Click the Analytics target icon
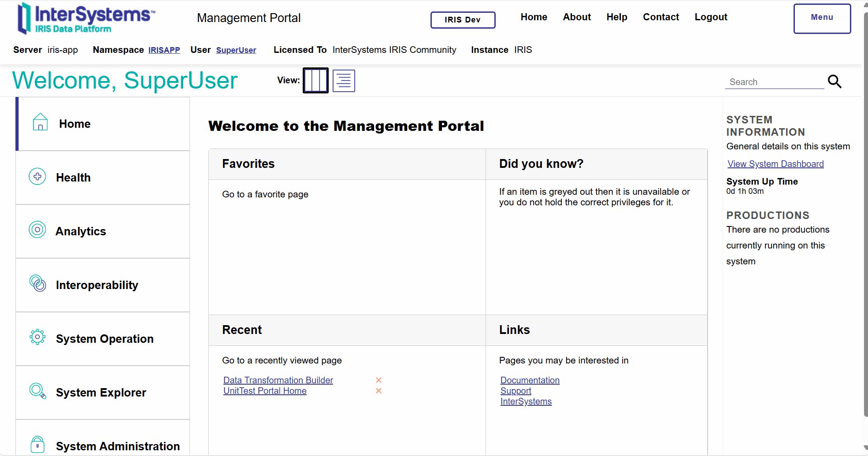868x456 pixels. click(x=37, y=230)
